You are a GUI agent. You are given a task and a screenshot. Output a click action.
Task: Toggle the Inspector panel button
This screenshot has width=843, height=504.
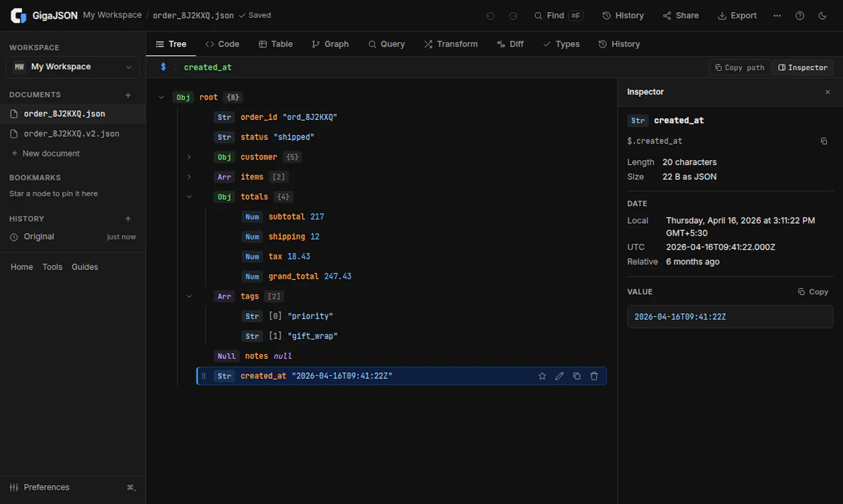click(x=803, y=67)
